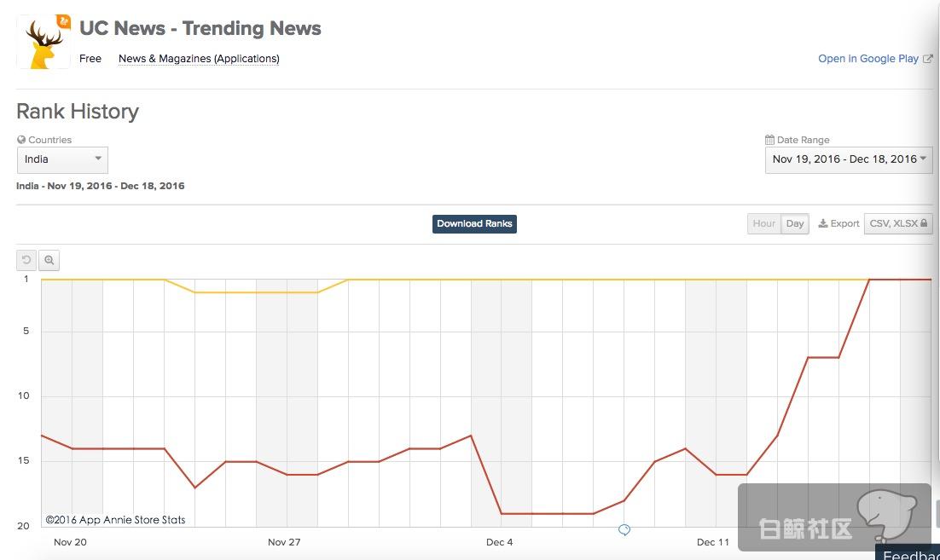Switch chart granularity to Hour
940x560 pixels.
pos(763,223)
